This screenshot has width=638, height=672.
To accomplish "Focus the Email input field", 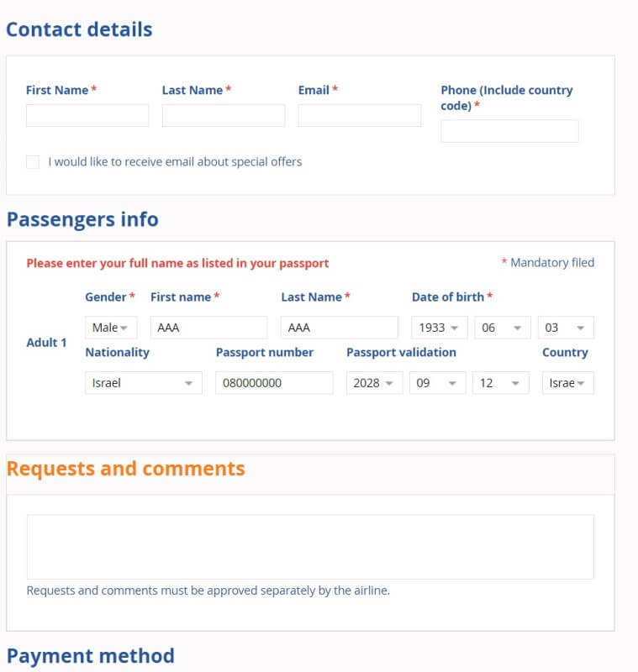I will pyautogui.click(x=359, y=116).
